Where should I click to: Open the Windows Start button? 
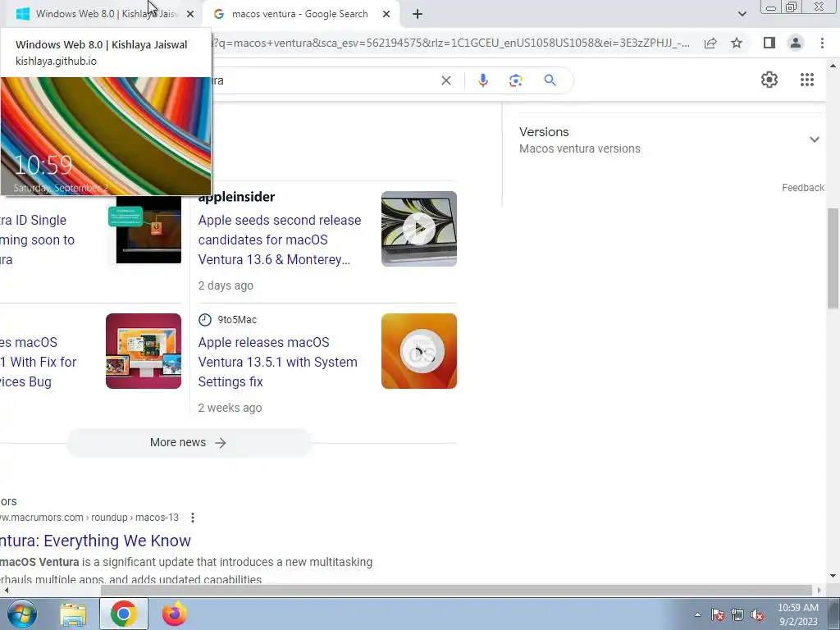click(x=21, y=614)
